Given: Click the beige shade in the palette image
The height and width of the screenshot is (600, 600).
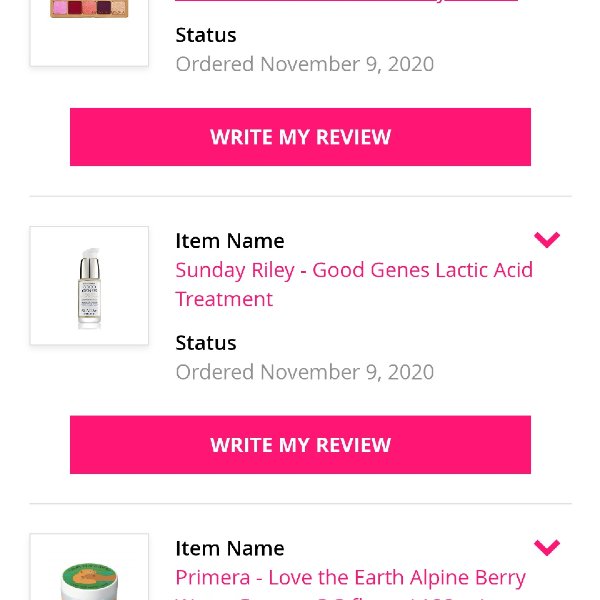Looking at the screenshot, I should click(x=118, y=8).
